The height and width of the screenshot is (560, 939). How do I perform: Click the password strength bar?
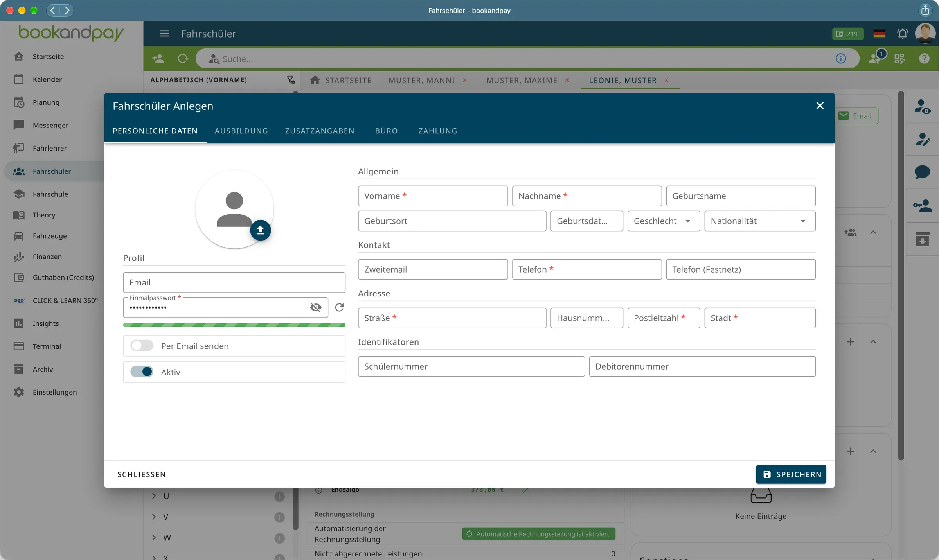click(234, 325)
